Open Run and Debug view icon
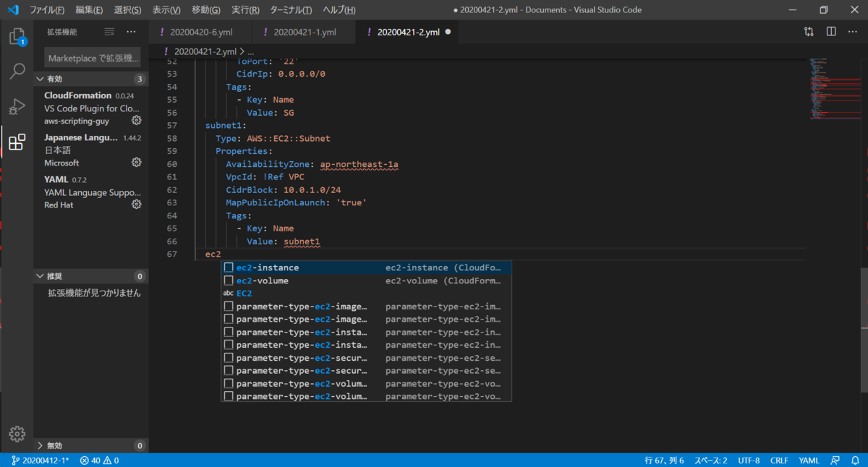The width and height of the screenshot is (868, 467). (x=17, y=107)
